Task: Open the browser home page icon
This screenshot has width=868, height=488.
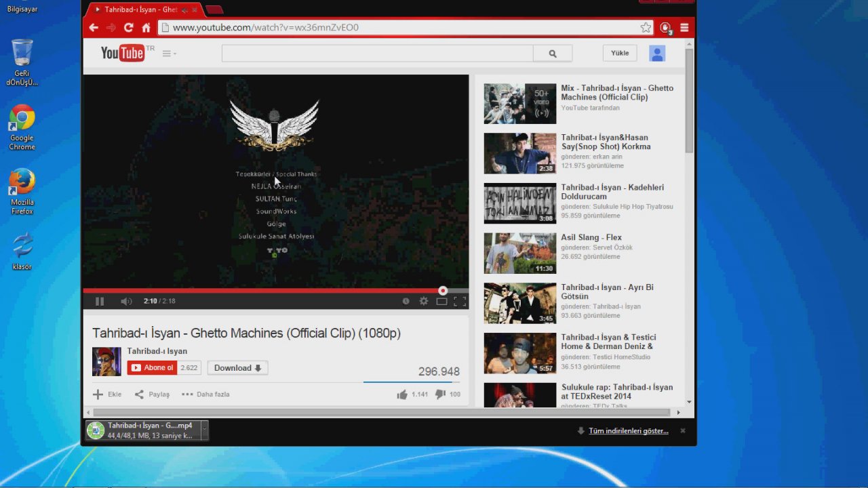Action: pos(146,28)
